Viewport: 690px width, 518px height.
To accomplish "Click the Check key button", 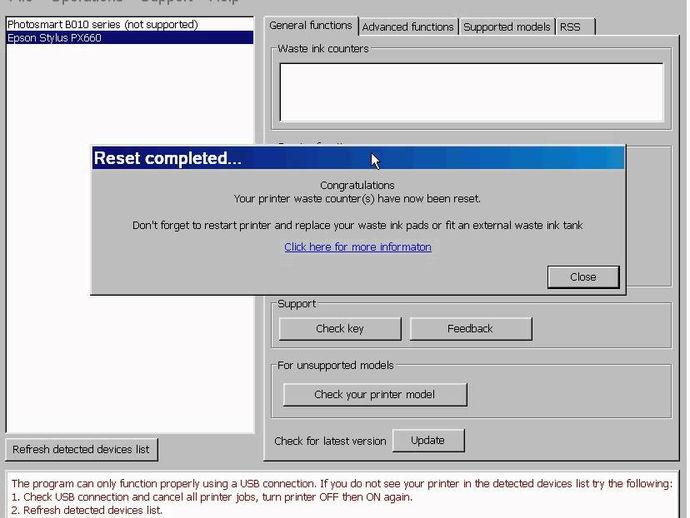I will point(340,329).
